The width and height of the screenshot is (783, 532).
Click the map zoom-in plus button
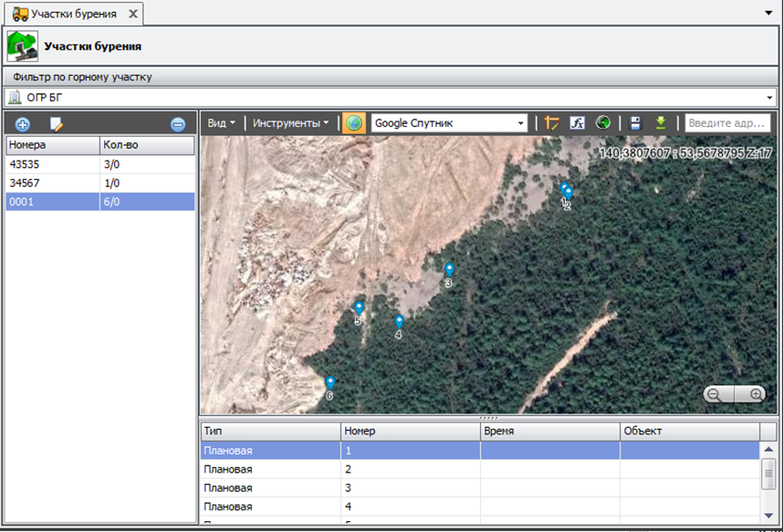(x=756, y=394)
